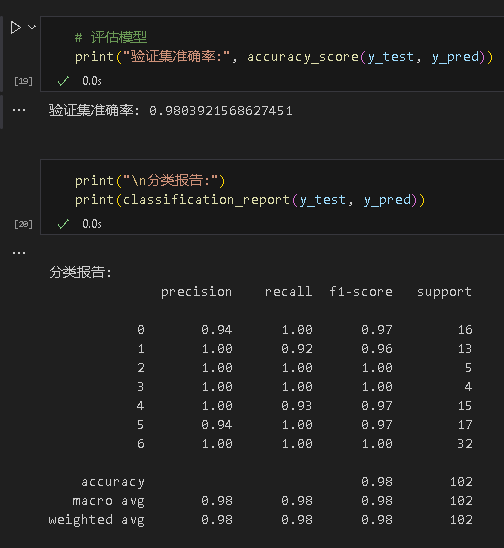The width and height of the screenshot is (504, 548).
Task: Select class 0 support value 16
Action: (465, 330)
